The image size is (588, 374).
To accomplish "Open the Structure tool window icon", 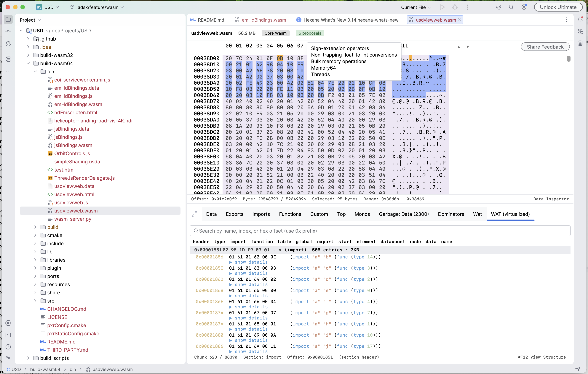I will pyautogui.click(x=8, y=59).
